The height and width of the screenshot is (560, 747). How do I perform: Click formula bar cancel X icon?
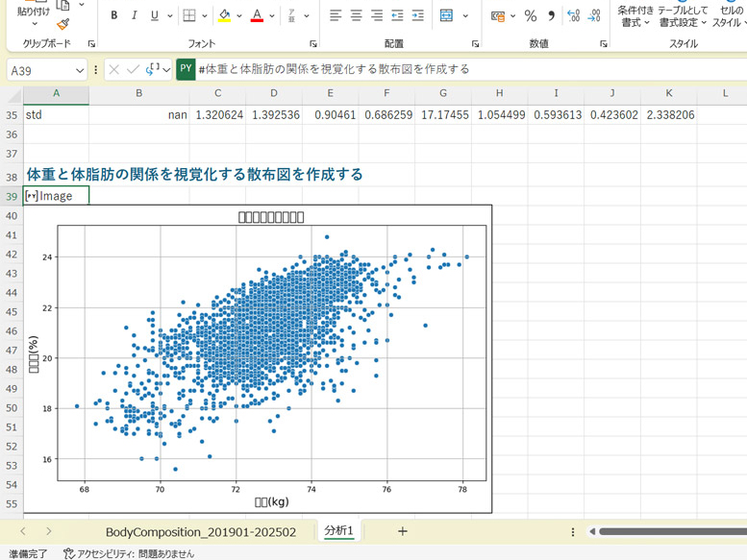[x=113, y=70]
